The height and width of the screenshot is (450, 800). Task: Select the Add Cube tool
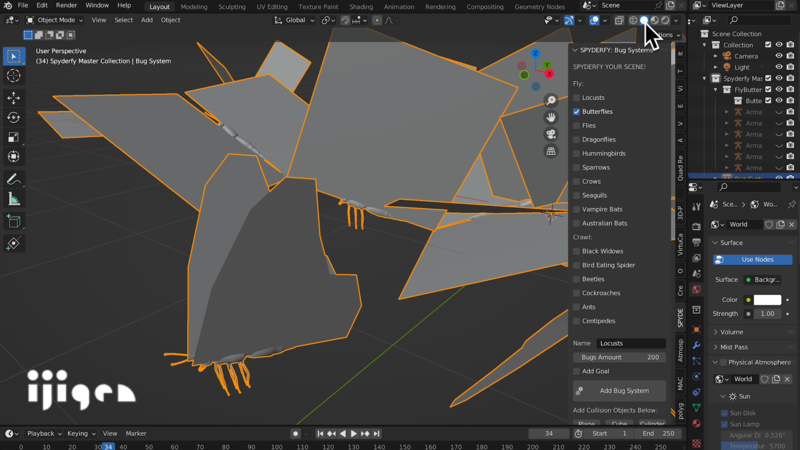click(14, 221)
